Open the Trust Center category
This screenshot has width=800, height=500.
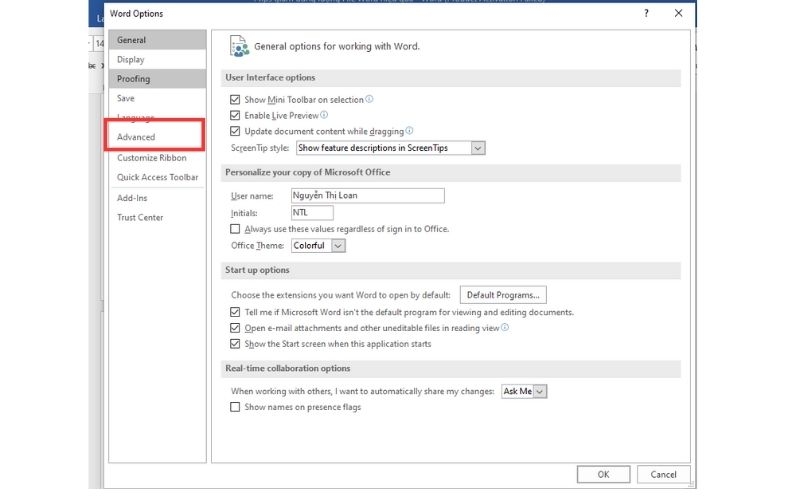pos(157,217)
